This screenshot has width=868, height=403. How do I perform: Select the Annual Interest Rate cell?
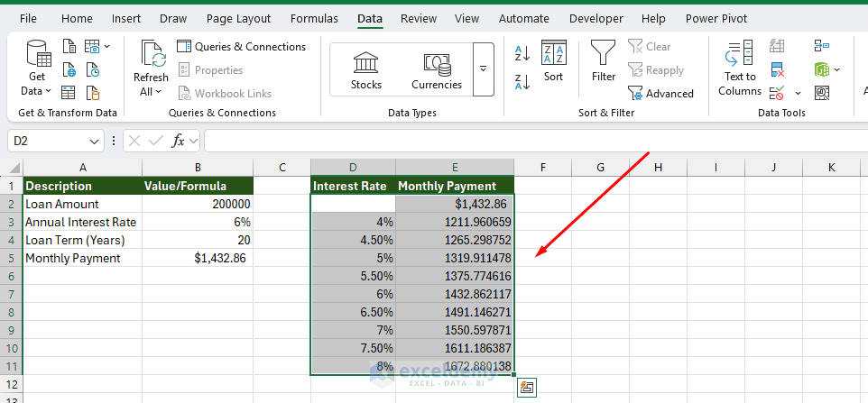82,222
